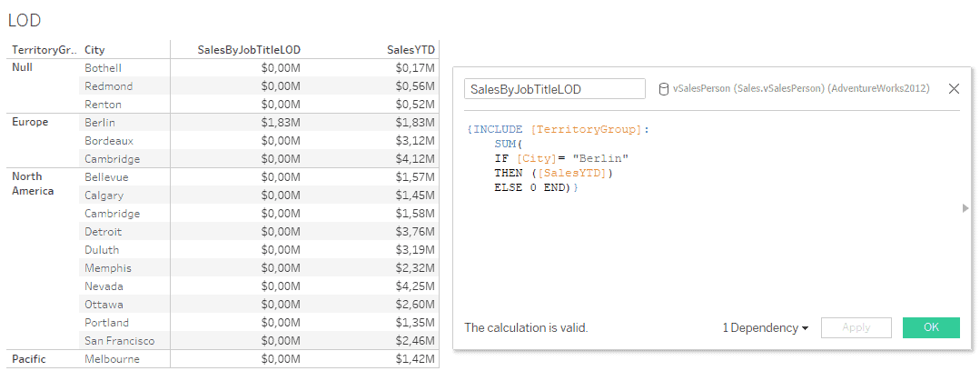Click the Apply button

coord(856,327)
